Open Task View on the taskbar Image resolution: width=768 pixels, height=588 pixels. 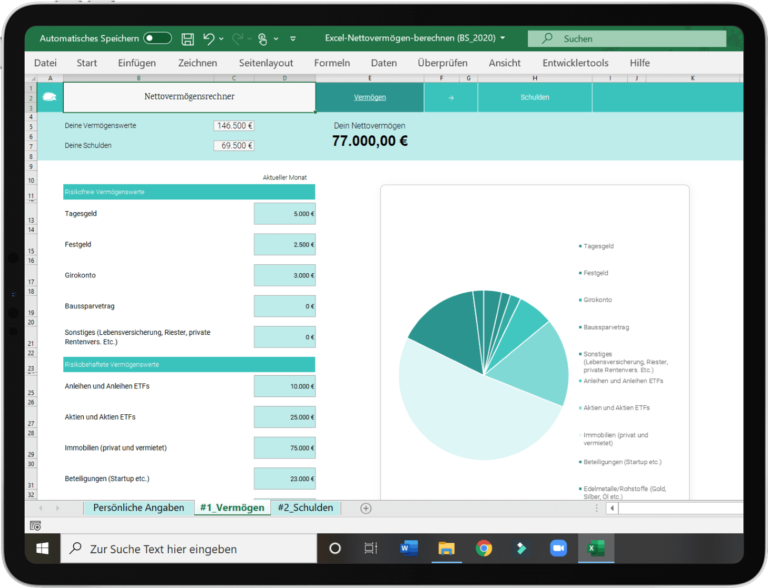click(371, 548)
